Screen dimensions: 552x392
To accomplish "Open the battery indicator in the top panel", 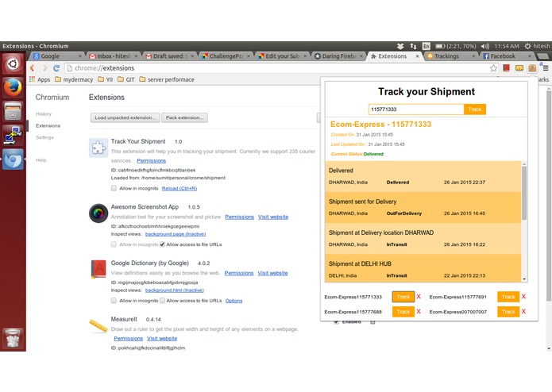I will [x=456, y=46].
